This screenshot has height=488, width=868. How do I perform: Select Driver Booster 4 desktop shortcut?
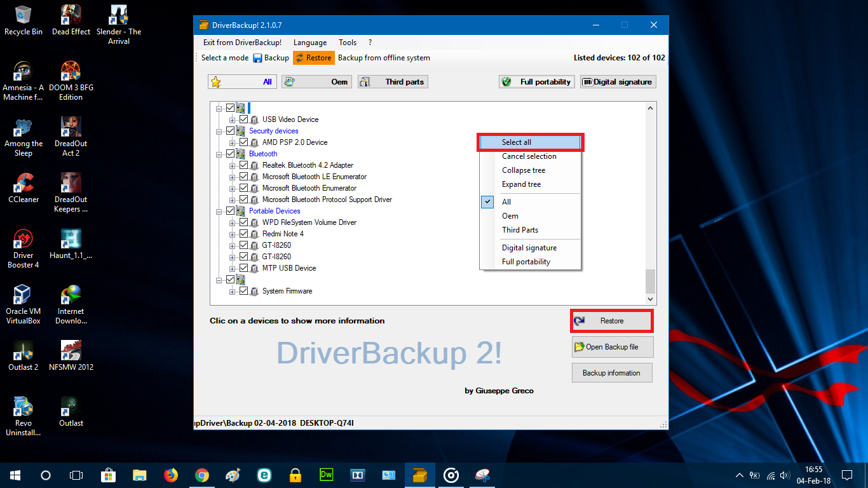point(24,249)
